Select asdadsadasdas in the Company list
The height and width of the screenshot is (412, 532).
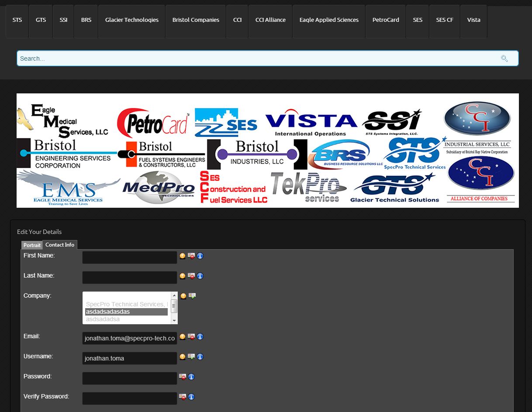coord(127,312)
